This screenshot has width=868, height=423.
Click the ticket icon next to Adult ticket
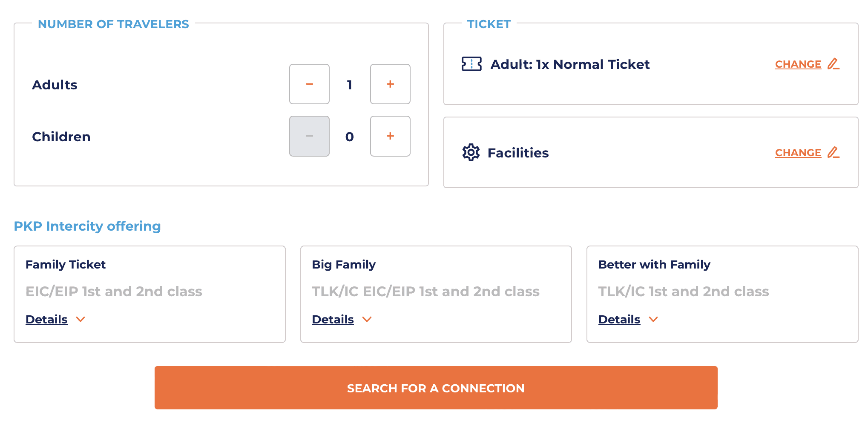pyautogui.click(x=471, y=64)
